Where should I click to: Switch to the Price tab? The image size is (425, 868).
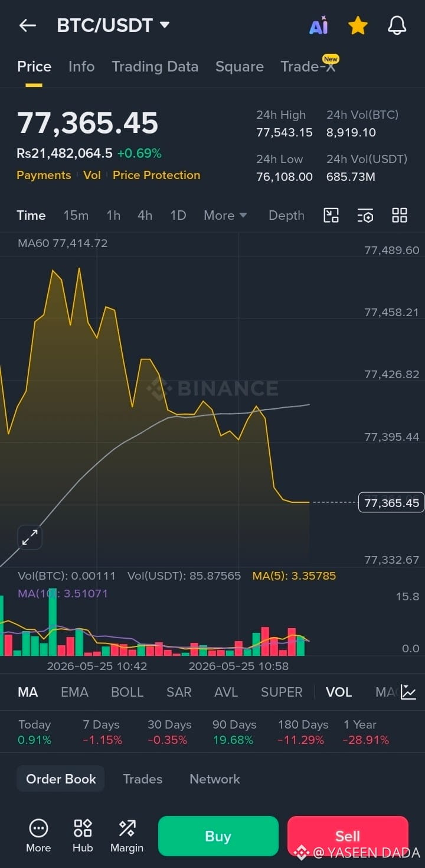[34, 67]
